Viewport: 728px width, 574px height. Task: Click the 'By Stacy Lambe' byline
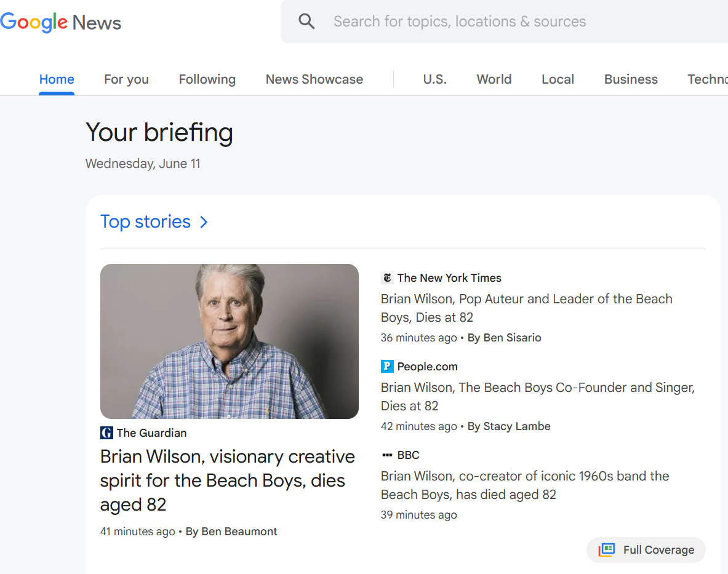(509, 426)
